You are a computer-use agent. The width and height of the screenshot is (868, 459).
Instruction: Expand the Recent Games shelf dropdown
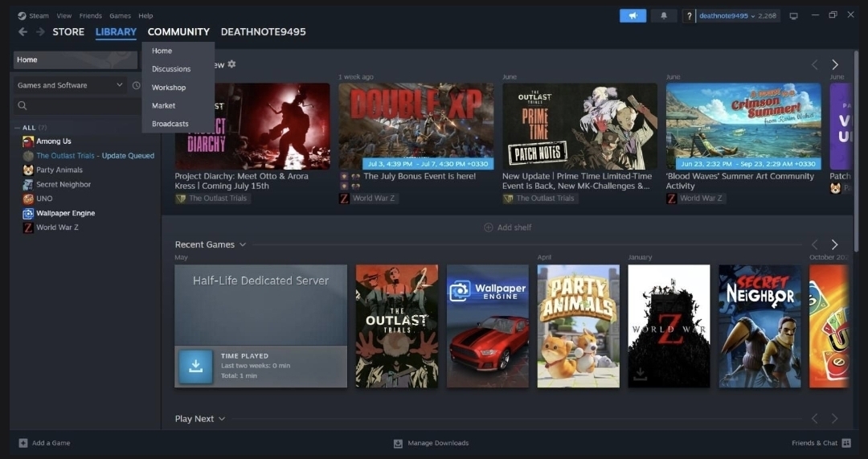click(x=243, y=244)
